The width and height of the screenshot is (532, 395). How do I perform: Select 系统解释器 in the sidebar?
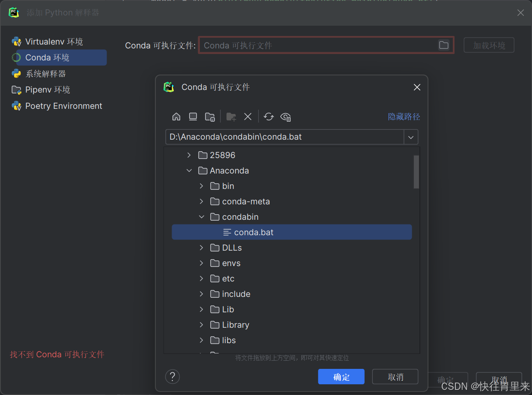(46, 74)
